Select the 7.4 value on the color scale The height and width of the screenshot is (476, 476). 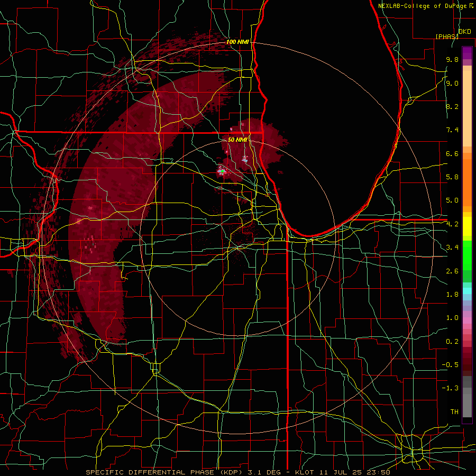(452, 130)
